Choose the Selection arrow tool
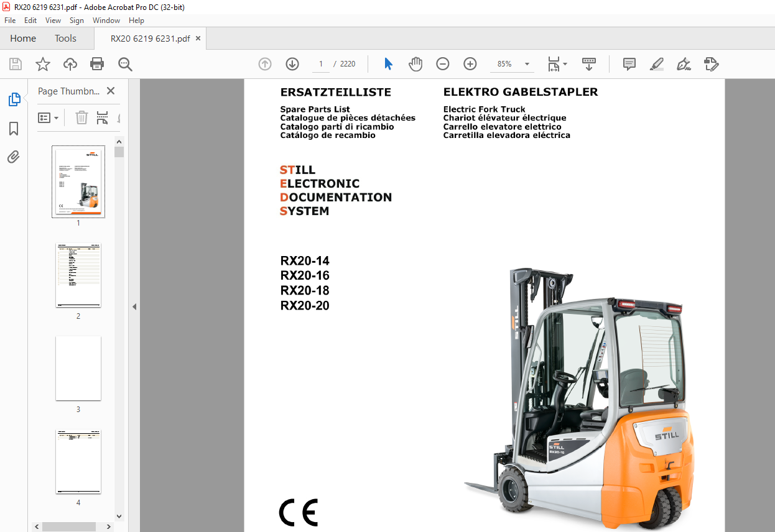This screenshot has height=532, width=775. [389, 64]
